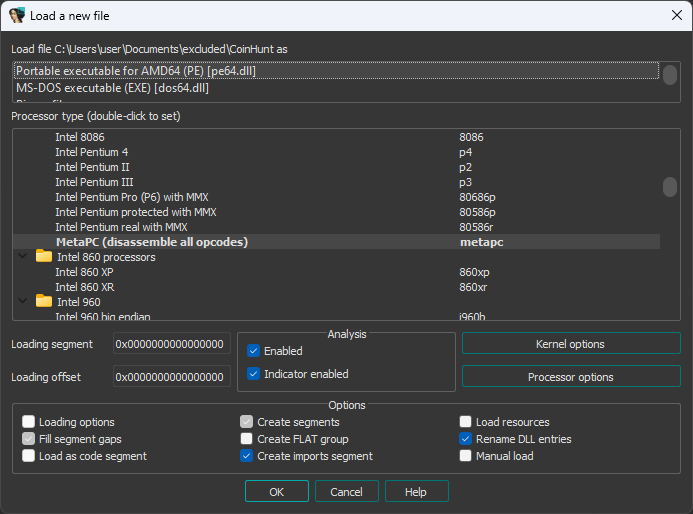
Task: Open Processor options
Action: tap(571, 377)
